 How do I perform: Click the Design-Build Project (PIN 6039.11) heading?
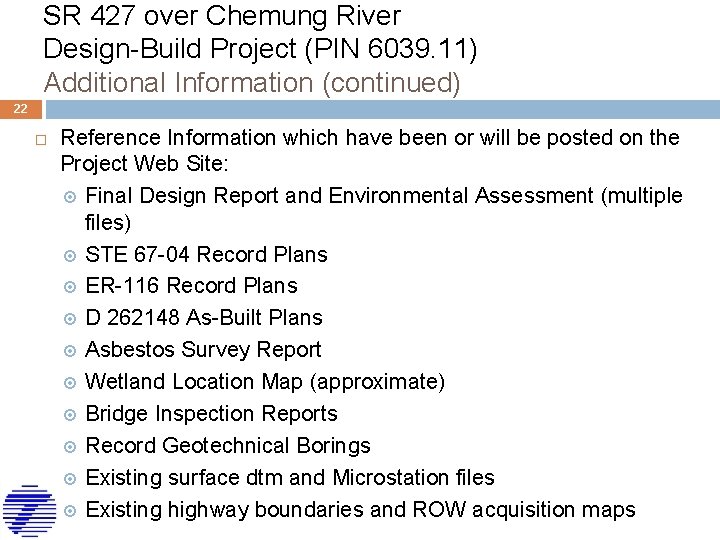[x=260, y=49]
